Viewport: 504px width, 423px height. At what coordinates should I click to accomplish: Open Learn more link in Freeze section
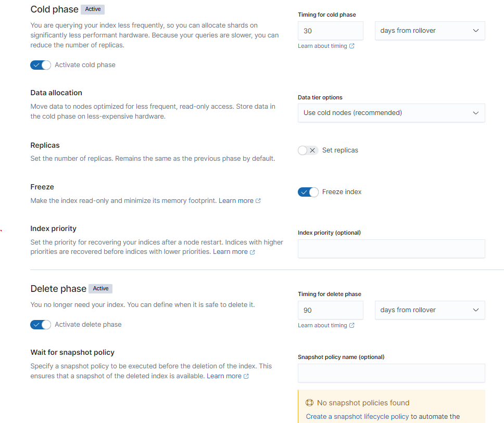click(240, 201)
